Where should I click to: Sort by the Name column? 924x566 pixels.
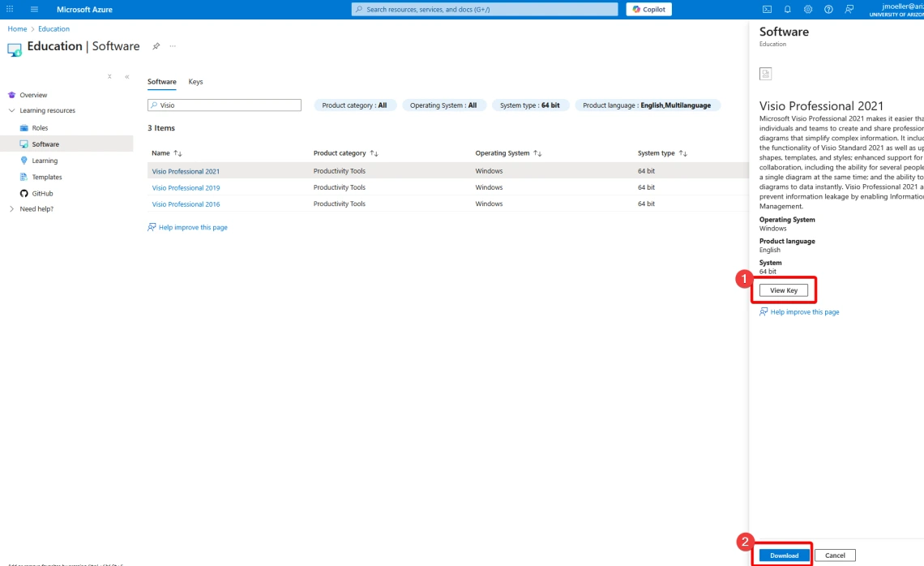167,153
